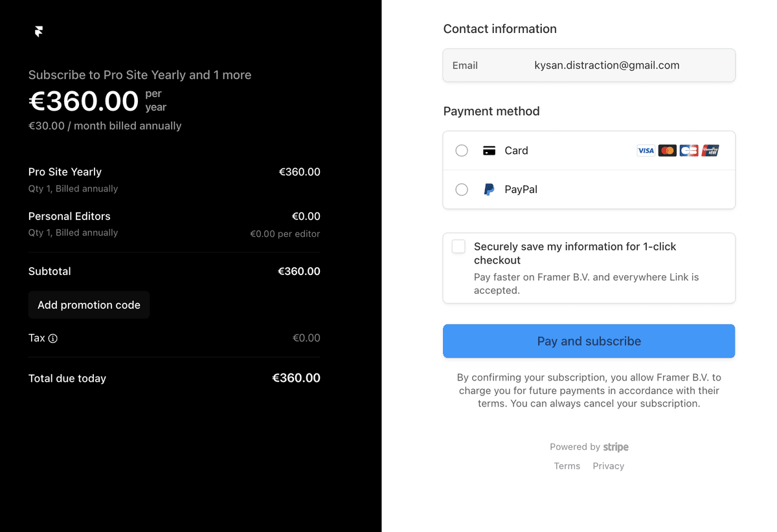Open the Privacy link
Viewport: 777px width, 532px height.
pos(608,466)
